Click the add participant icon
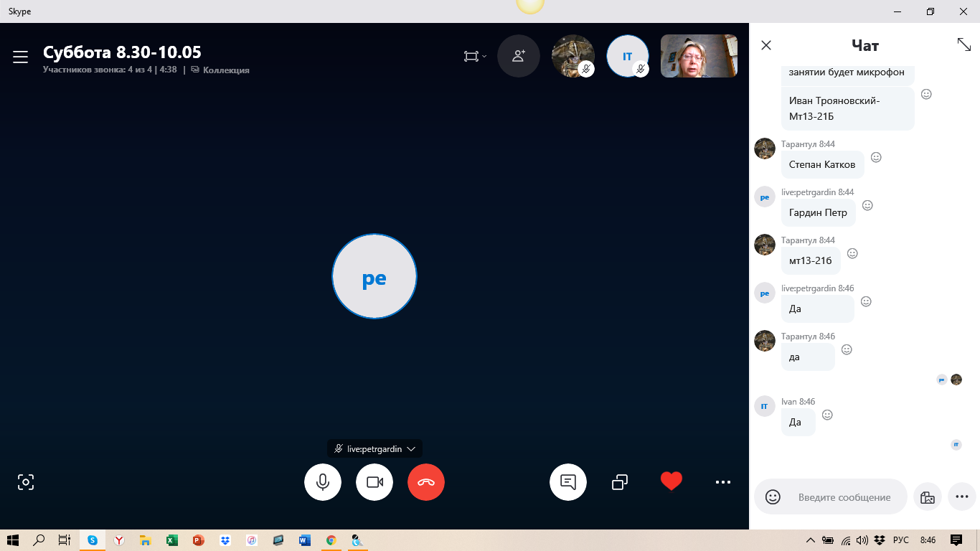 coord(518,56)
